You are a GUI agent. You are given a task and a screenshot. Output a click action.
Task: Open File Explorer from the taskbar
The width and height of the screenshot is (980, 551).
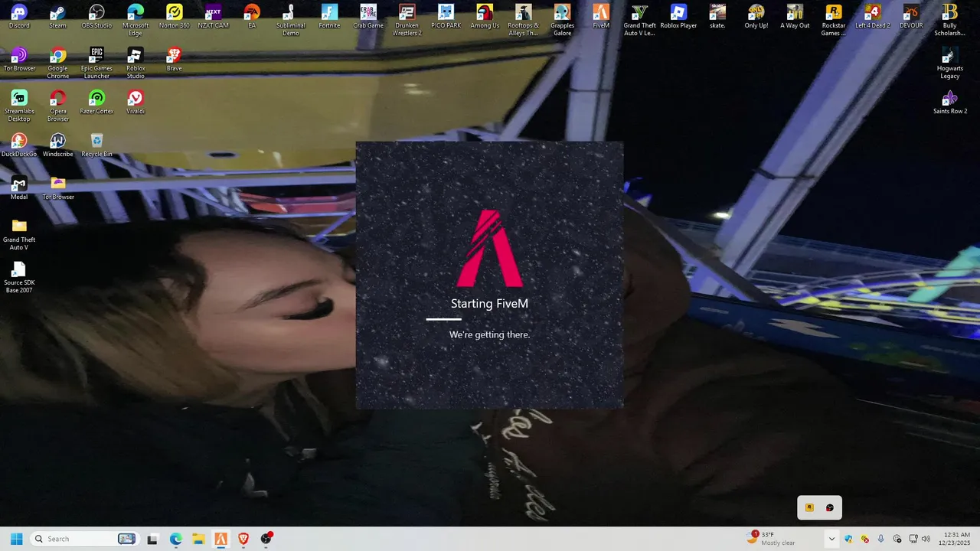point(198,539)
